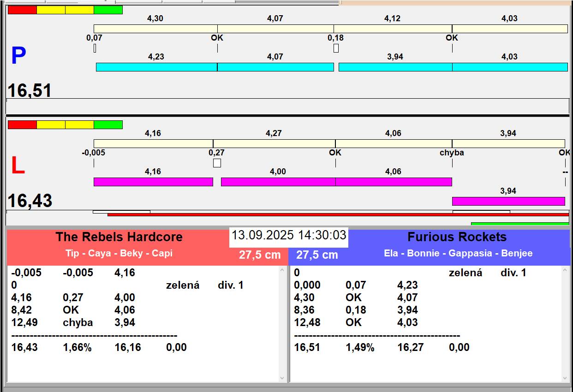The height and width of the screenshot is (392, 573).
Task: Select the blue P lane letter
Action: coord(18,56)
